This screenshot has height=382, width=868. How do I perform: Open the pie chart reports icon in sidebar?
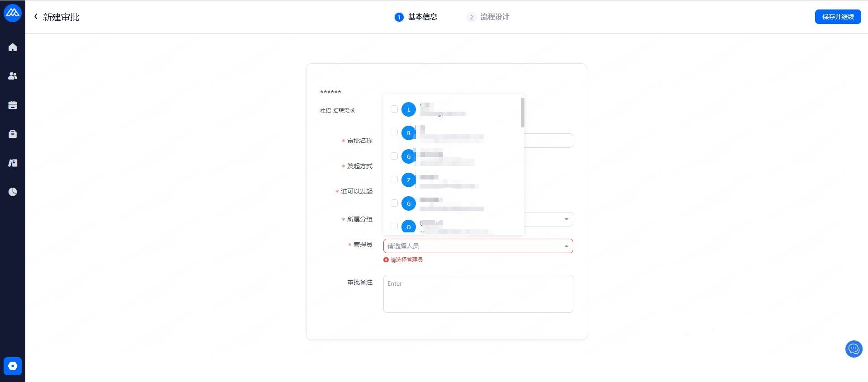[13, 192]
